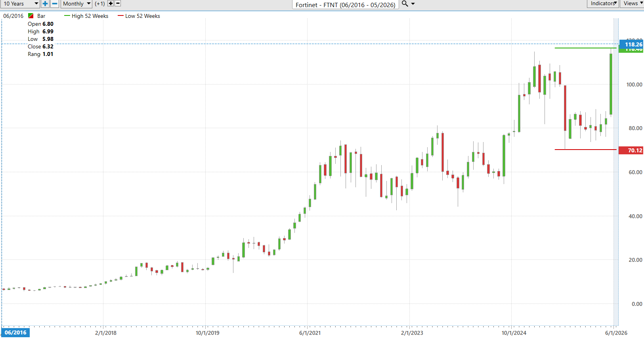The width and height of the screenshot is (644, 340).
Task: Click the 100.00 price axis label
Action: click(634, 85)
